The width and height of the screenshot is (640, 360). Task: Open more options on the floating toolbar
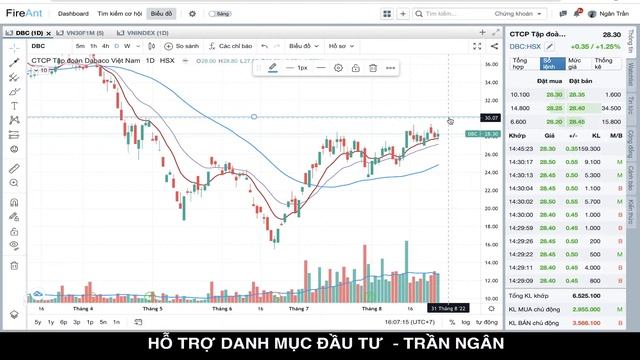tap(391, 68)
